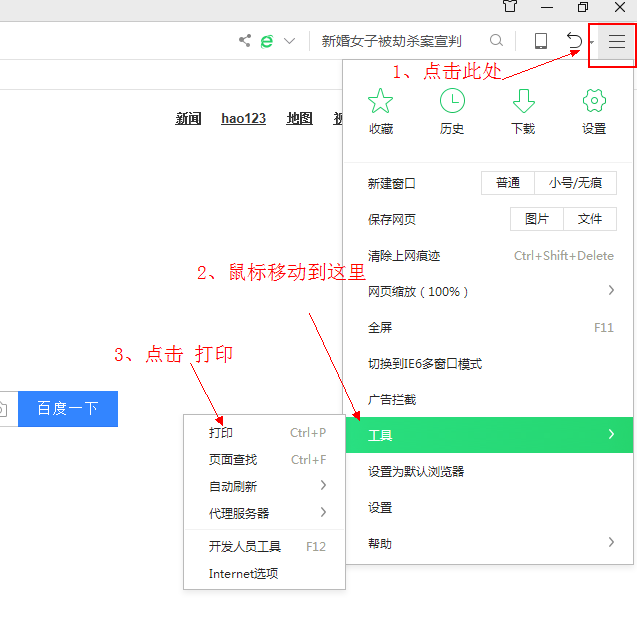Open Settings via the gear icon
637x636 pixels.
coord(594,110)
